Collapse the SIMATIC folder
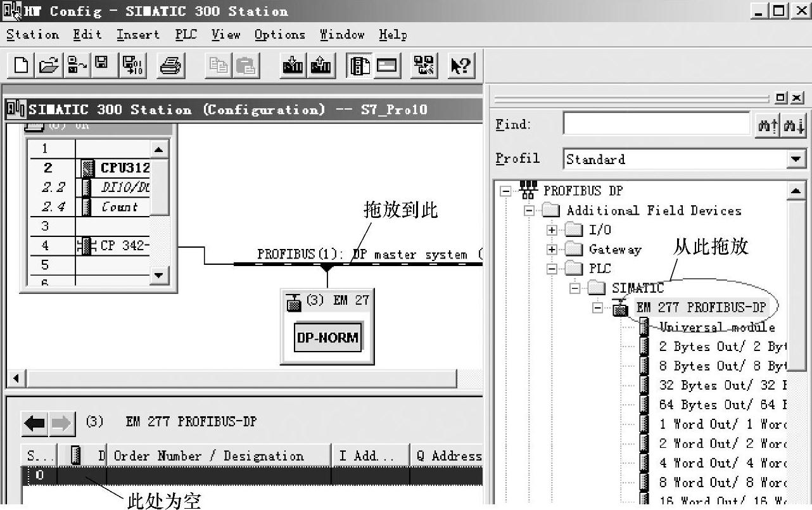The image size is (812, 510). point(574,288)
